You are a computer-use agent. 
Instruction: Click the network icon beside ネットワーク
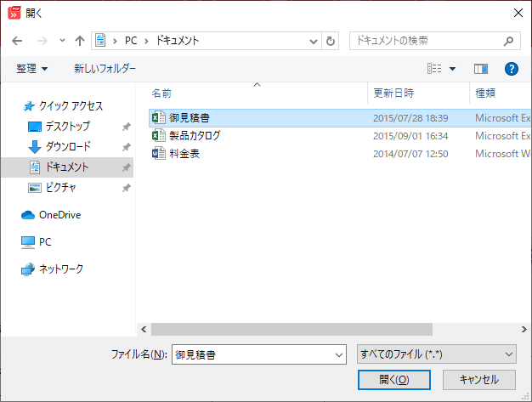[x=28, y=269]
